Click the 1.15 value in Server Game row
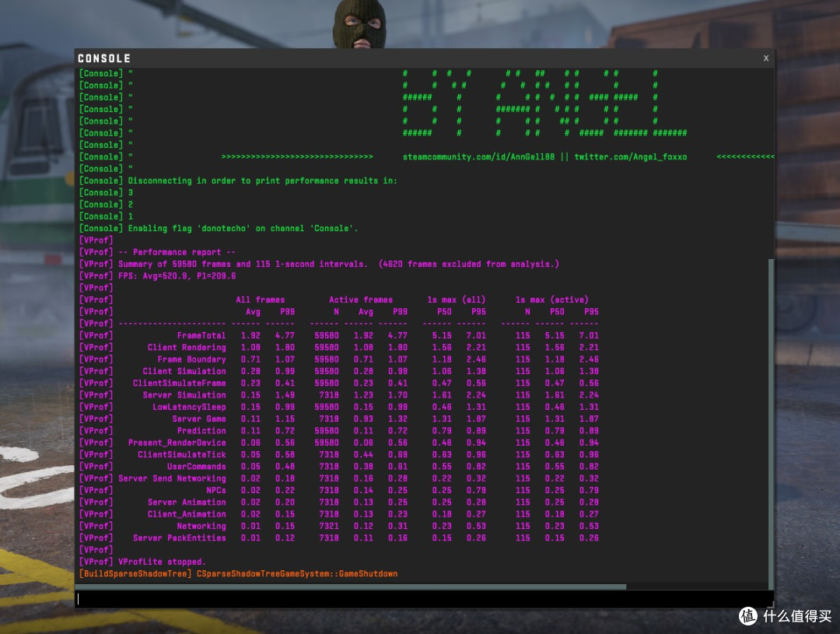The width and height of the screenshot is (840, 634). 285,419
